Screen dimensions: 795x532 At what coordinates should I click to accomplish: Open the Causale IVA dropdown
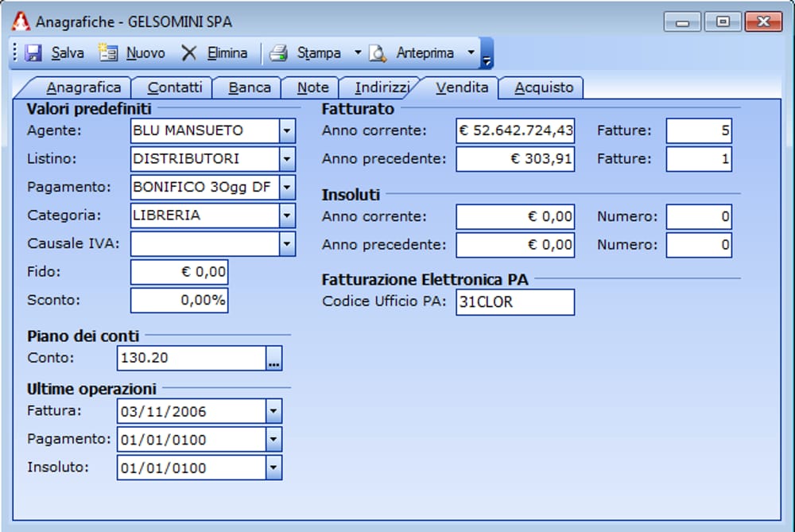[x=287, y=244]
